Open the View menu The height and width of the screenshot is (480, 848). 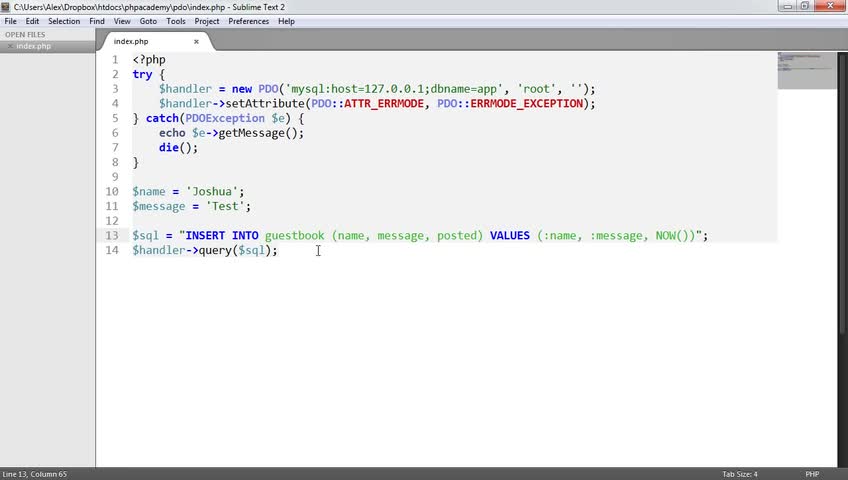click(x=122, y=21)
